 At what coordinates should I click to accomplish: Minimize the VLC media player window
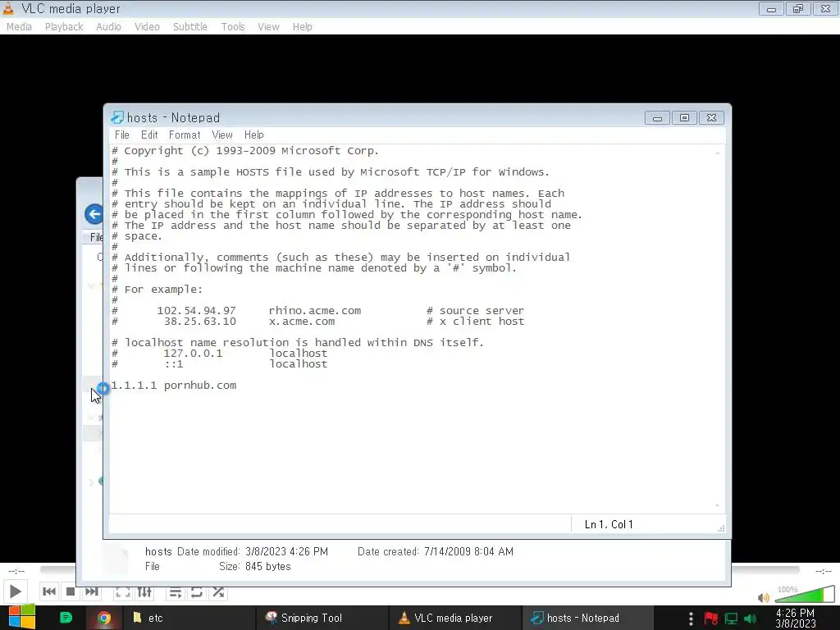pyautogui.click(x=771, y=8)
